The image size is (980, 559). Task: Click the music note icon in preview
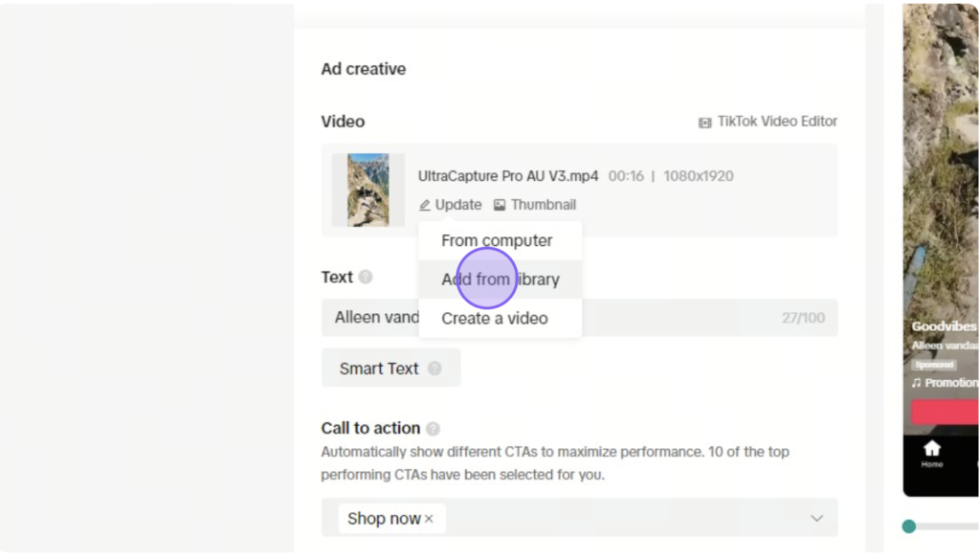[x=916, y=383]
